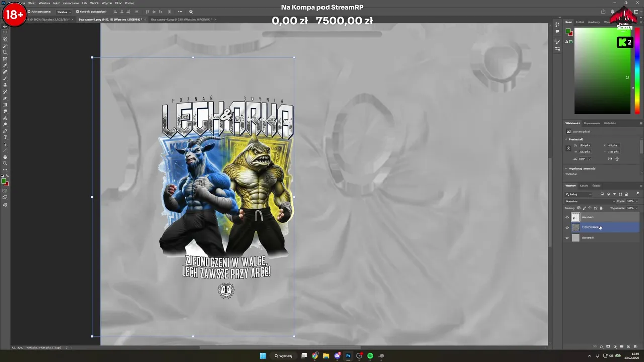Image resolution: width=644 pixels, height=362 pixels.
Task: Open the Warstwa menu
Action: pos(44,3)
